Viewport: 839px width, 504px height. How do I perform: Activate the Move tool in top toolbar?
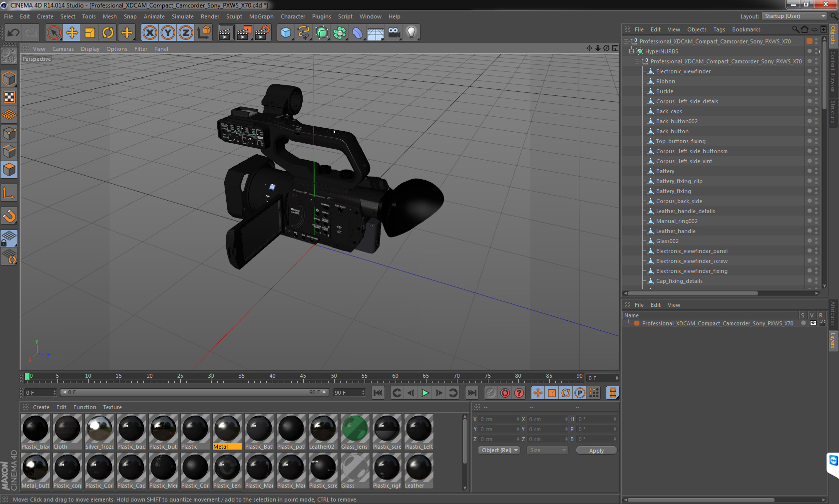coord(72,33)
